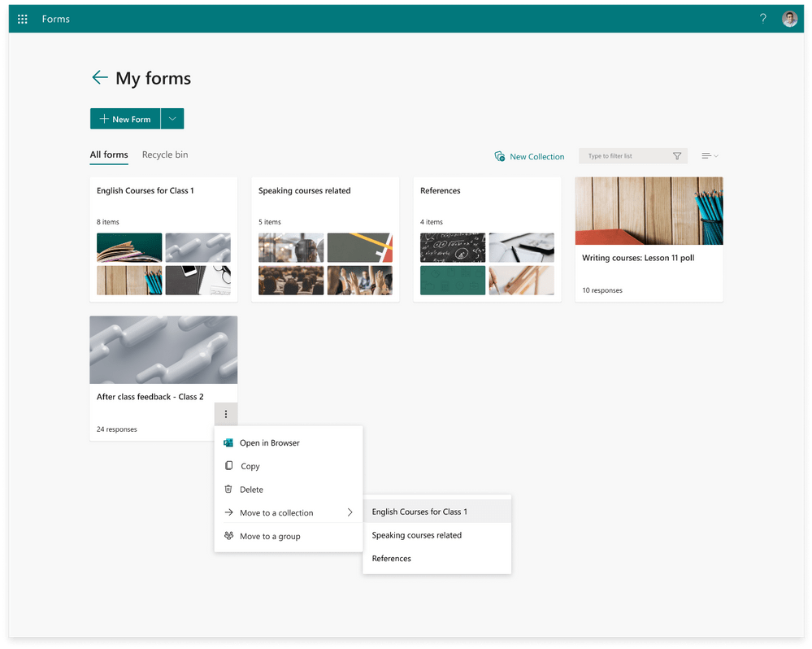The height and width of the screenshot is (649, 812).
Task: Open the account profile picture menu
Action: [789, 18]
